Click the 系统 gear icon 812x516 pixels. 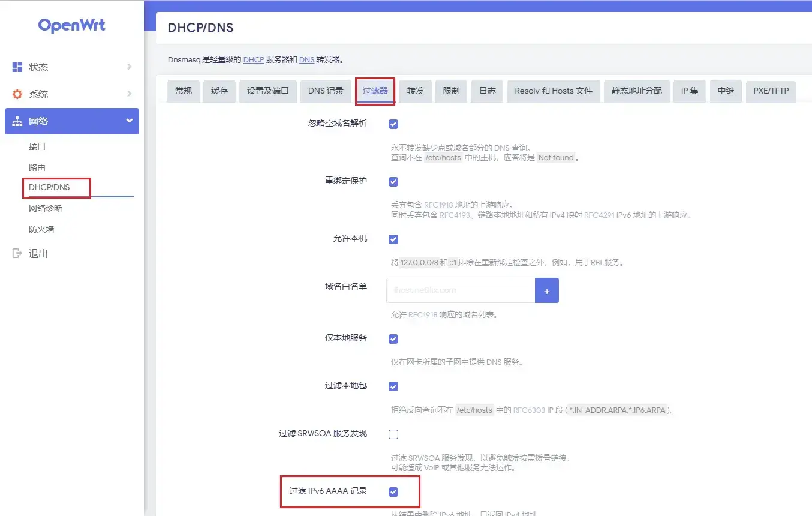coord(17,94)
